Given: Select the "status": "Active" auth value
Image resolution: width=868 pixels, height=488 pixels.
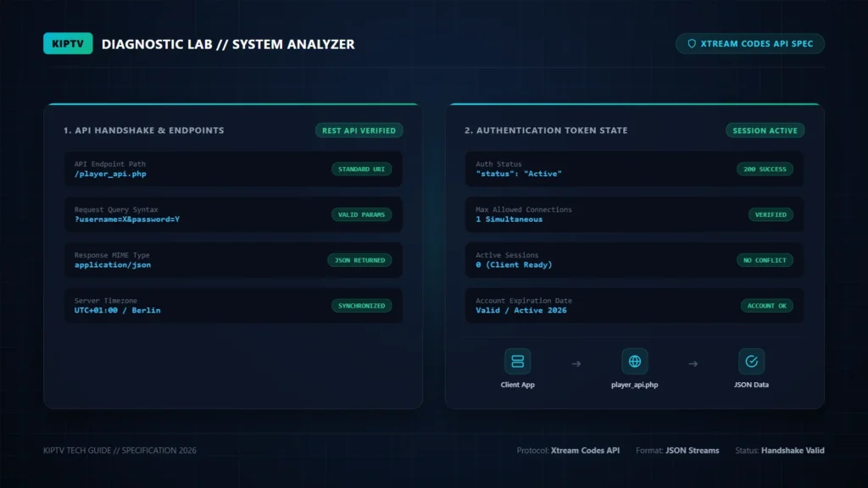Looking at the screenshot, I should click(x=519, y=174).
